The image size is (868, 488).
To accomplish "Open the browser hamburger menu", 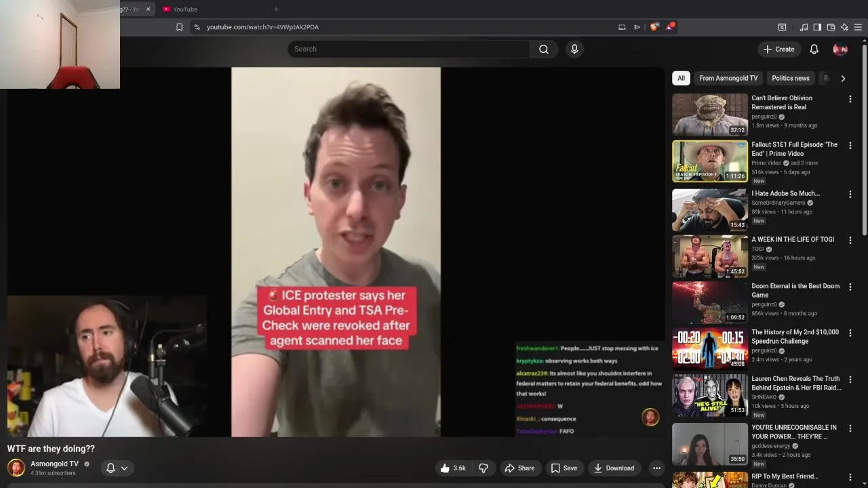I will coord(858,27).
